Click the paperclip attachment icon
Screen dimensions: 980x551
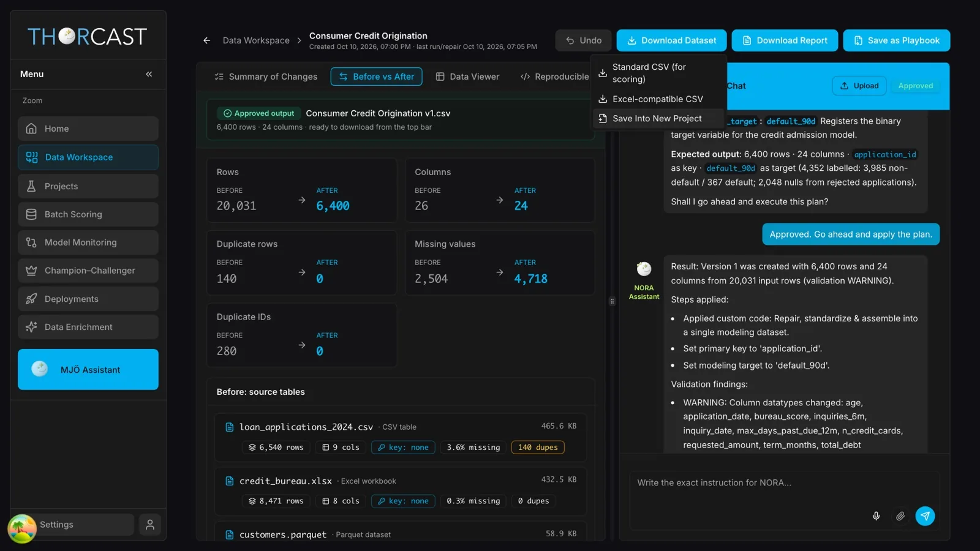[900, 516]
